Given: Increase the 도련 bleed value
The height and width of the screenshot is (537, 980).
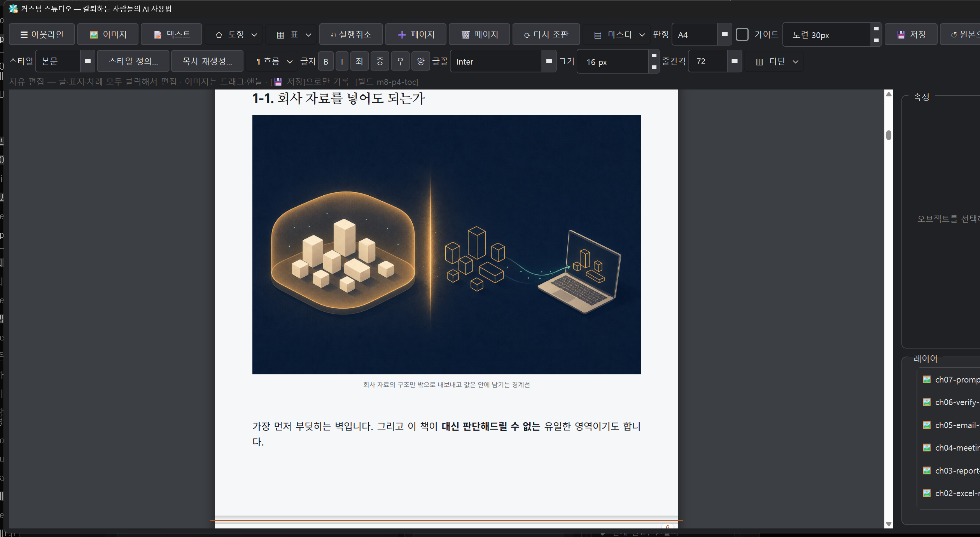Looking at the screenshot, I should point(876,29).
